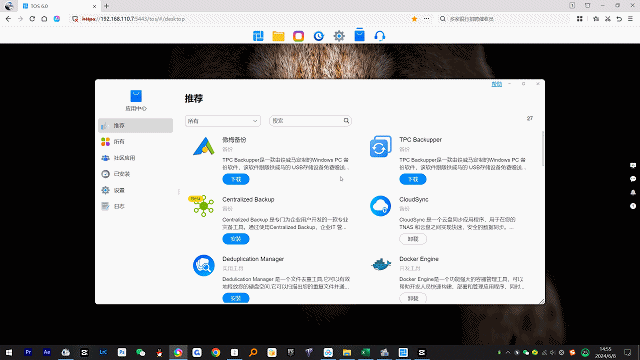Reload the browser page
640x360 pixels.
(32, 19)
